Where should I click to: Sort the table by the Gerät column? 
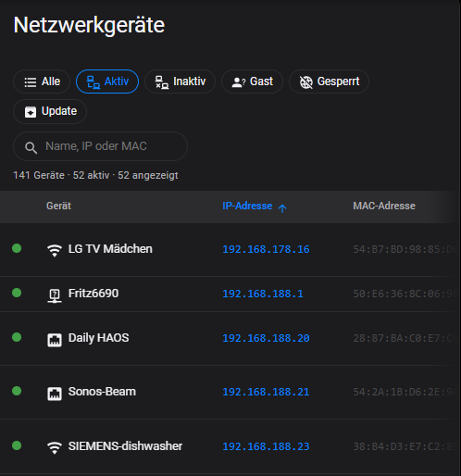[58, 206]
